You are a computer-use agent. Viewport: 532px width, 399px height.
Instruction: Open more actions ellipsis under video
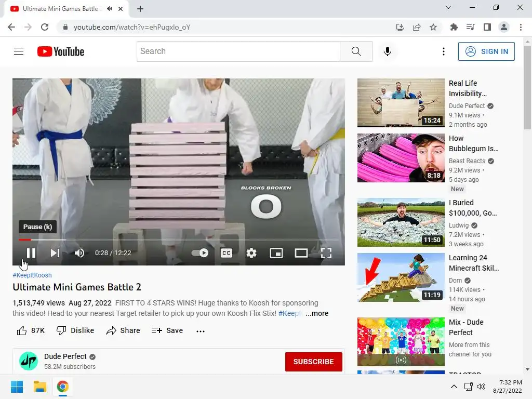click(x=201, y=331)
